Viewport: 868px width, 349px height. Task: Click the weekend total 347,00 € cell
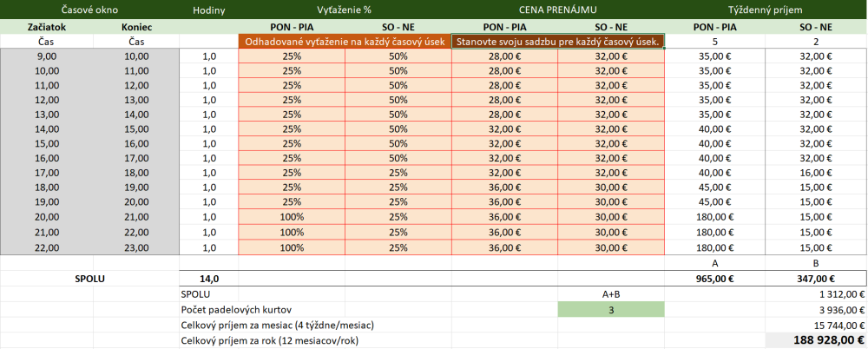tap(817, 279)
